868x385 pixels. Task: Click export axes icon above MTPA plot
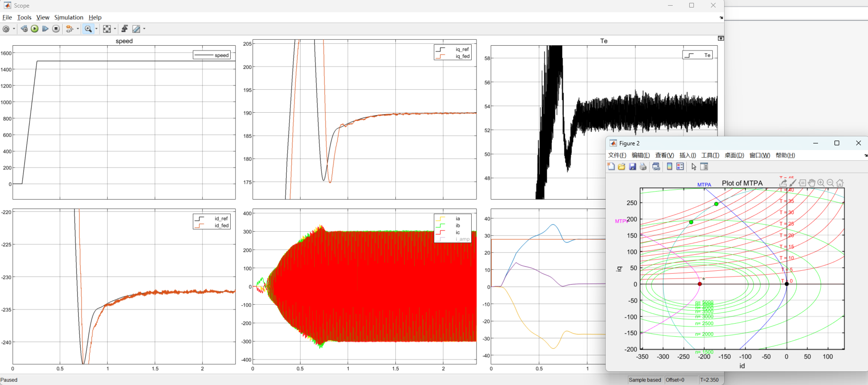783,183
